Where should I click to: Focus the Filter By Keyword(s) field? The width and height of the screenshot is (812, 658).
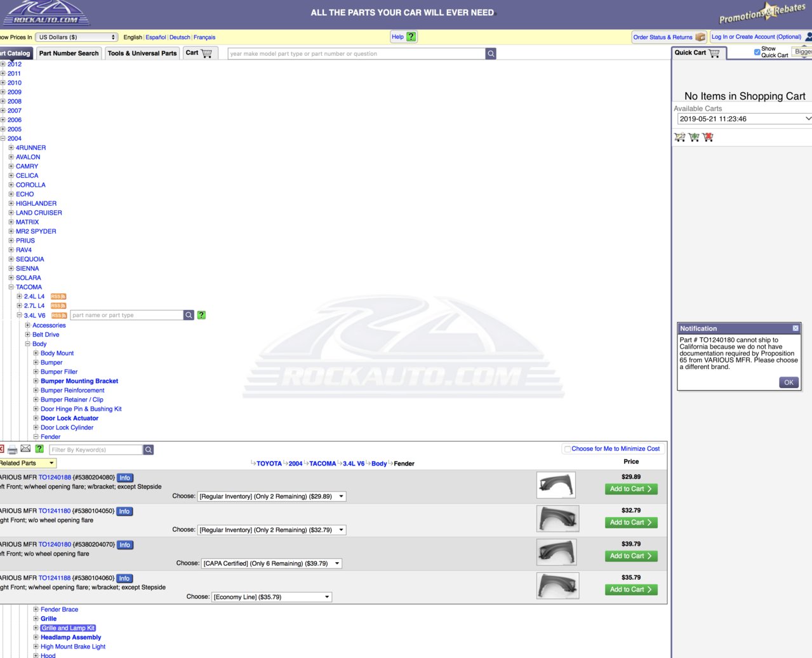[x=96, y=450]
